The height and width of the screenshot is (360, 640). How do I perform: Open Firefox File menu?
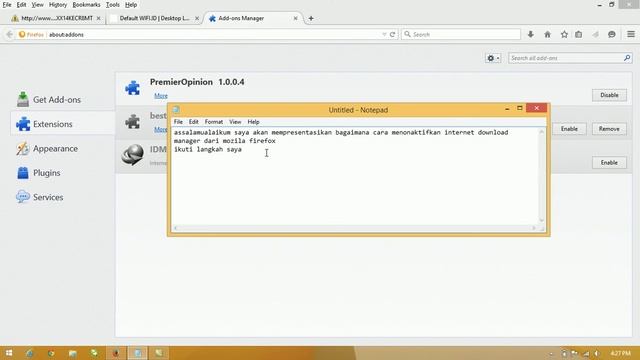click(7, 5)
